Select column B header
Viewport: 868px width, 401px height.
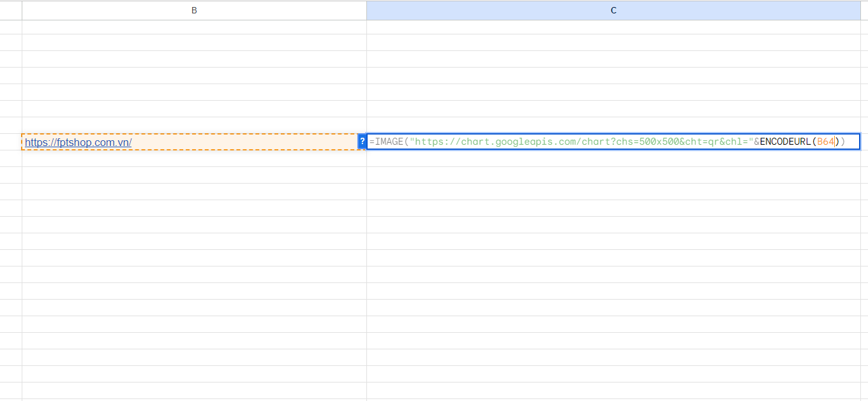tap(194, 10)
